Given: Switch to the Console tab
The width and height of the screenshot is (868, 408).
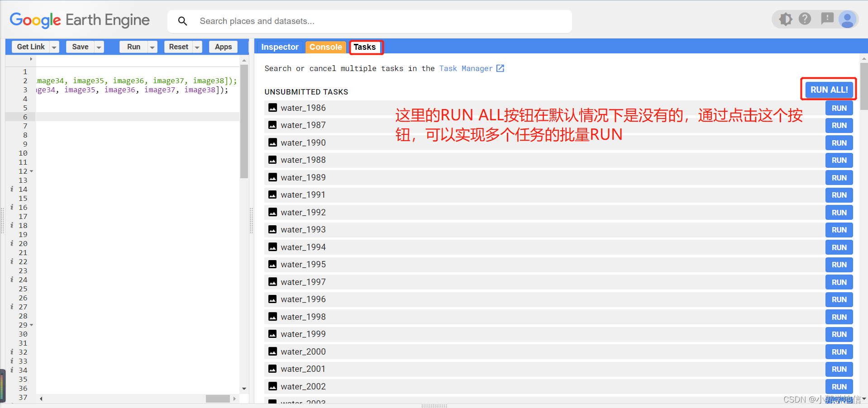Looking at the screenshot, I should [325, 47].
